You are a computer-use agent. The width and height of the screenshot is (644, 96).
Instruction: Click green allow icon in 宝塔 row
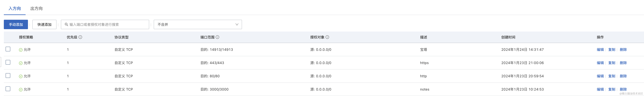tap(21, 50)
